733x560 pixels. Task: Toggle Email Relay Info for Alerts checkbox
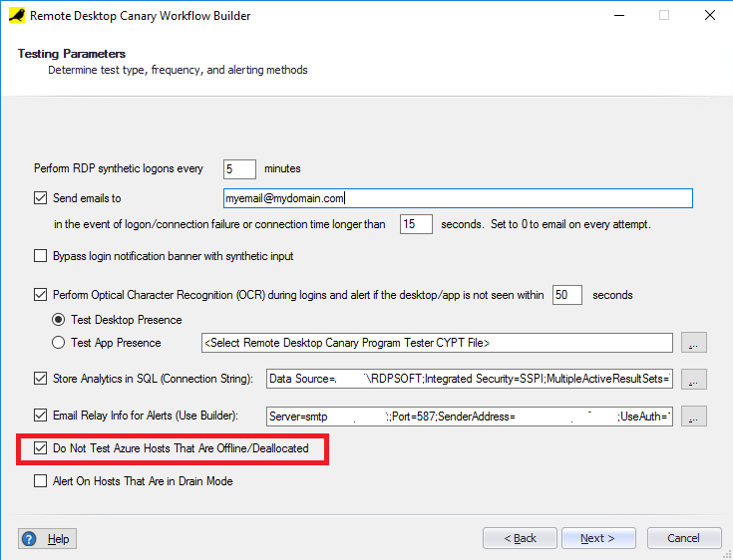click(40, 416)
